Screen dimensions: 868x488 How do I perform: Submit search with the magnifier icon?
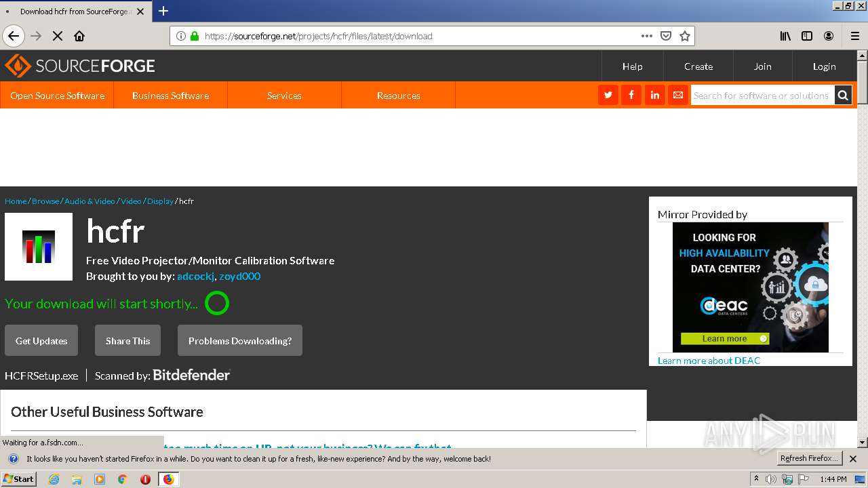(843, 96)
